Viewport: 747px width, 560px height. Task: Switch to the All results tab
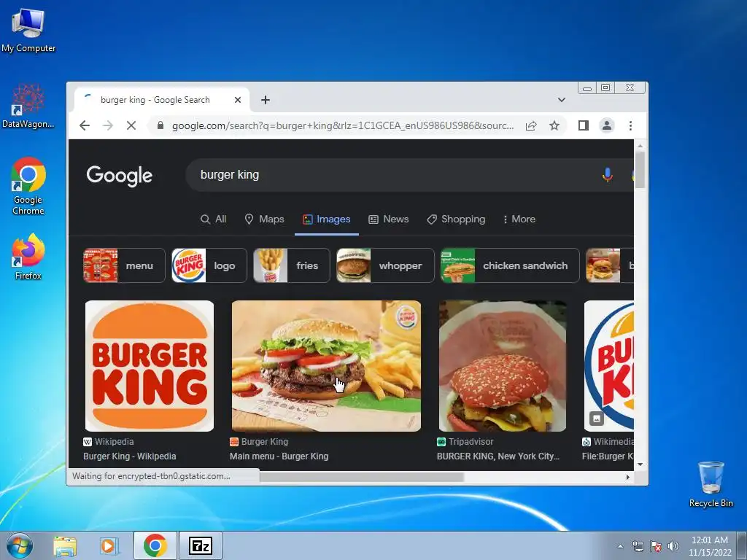214,219
